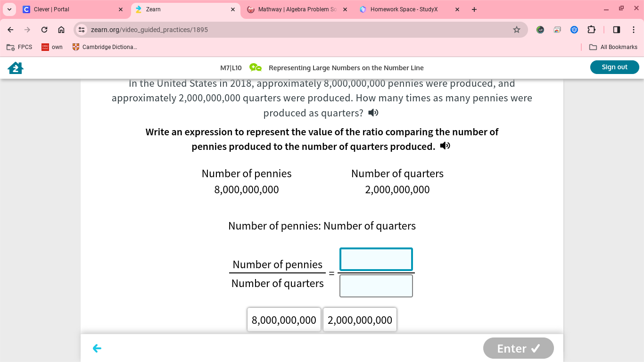
Task: Open a new browser tab
Action: pos(474,9)
